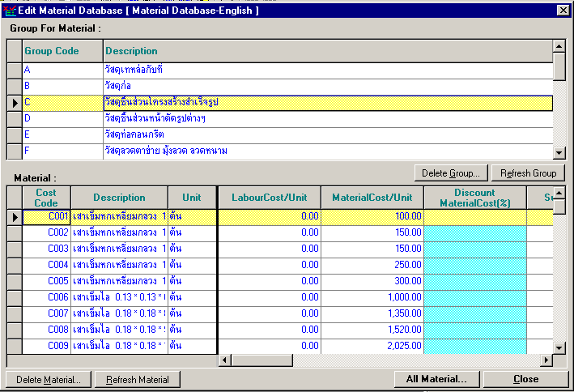The height and width of the screenshot is (392, 574).
Task: Click material cost 300.00 for C005
Action: pyautogui.click(x=372, y=281)
